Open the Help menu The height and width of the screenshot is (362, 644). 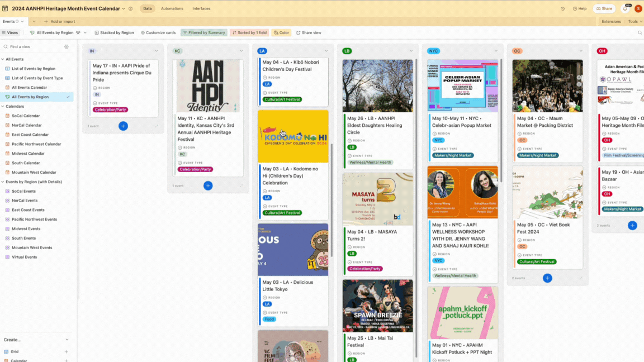580,8
